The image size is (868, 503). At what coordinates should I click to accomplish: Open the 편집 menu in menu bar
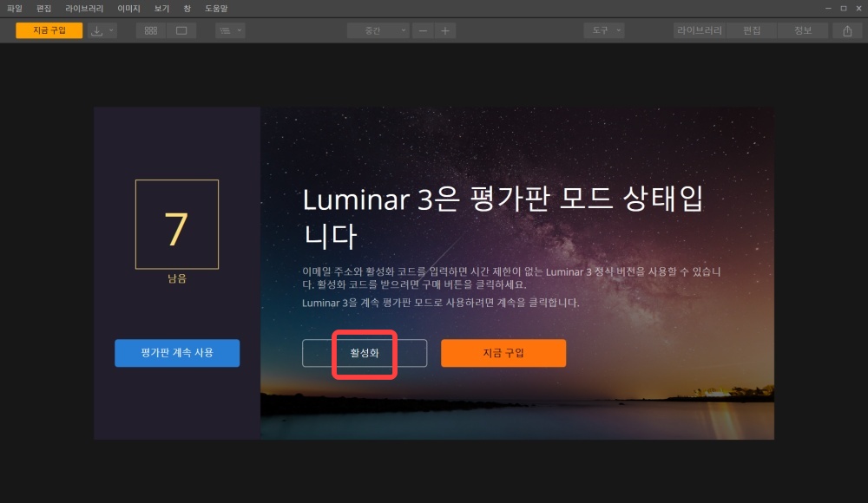(x=43, y=9)
